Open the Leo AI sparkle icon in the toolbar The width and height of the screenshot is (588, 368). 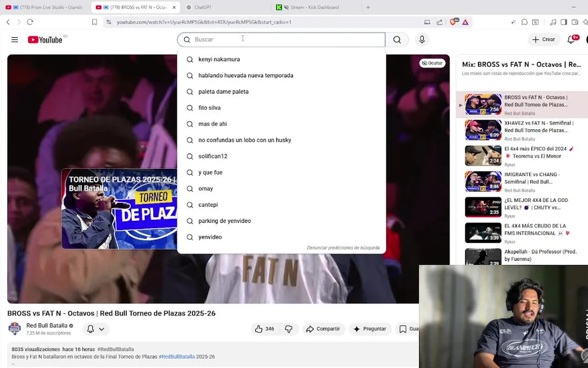click(513, 22)
